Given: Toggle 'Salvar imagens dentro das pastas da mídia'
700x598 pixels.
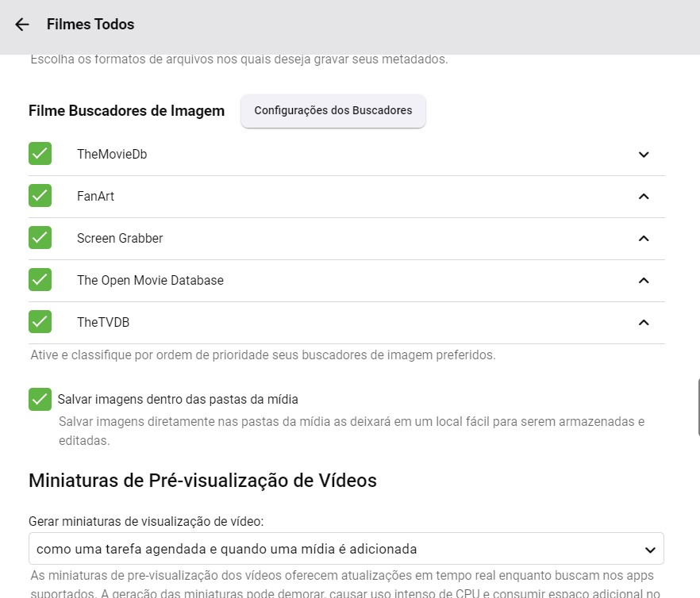Looking at the screenshot, I should 40,399.
